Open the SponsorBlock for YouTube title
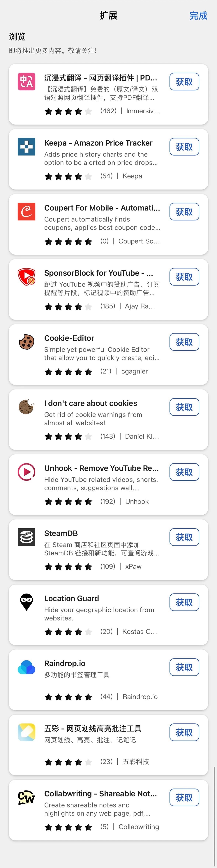Screen dimensions: 217x868 (x=99, y=273)
